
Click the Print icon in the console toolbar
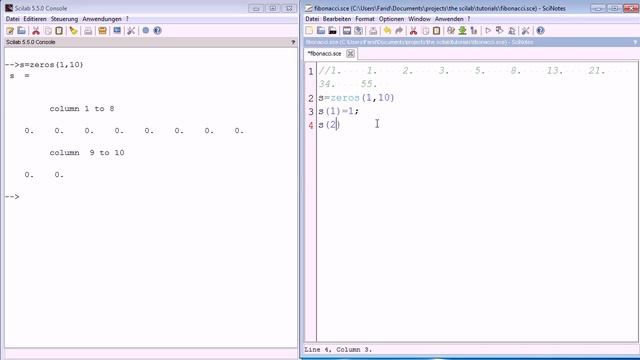tap(88, 31)
